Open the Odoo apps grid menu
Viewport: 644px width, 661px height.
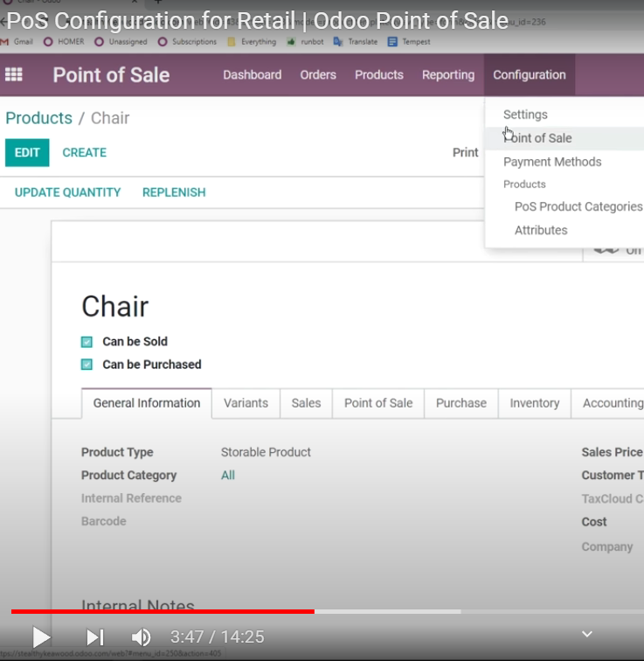13,75
